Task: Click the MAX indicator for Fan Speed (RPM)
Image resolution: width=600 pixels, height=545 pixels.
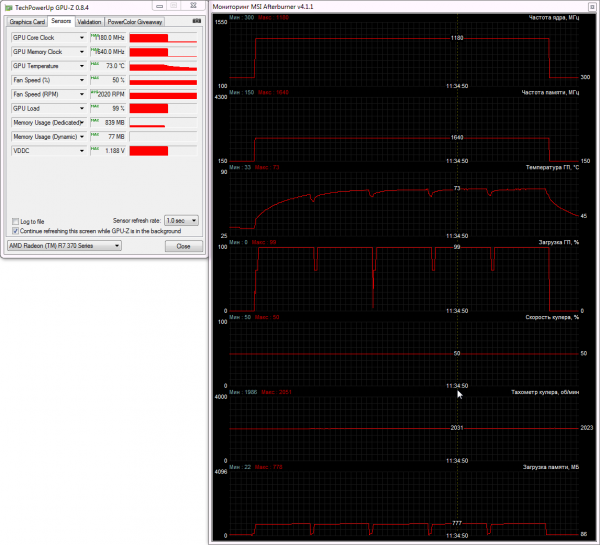Action: [94, 92]
